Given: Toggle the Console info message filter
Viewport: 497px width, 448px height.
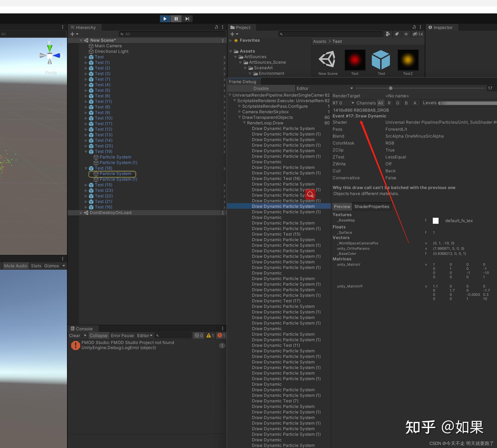Looking at the screenshot, I should (x=198, y=335).
